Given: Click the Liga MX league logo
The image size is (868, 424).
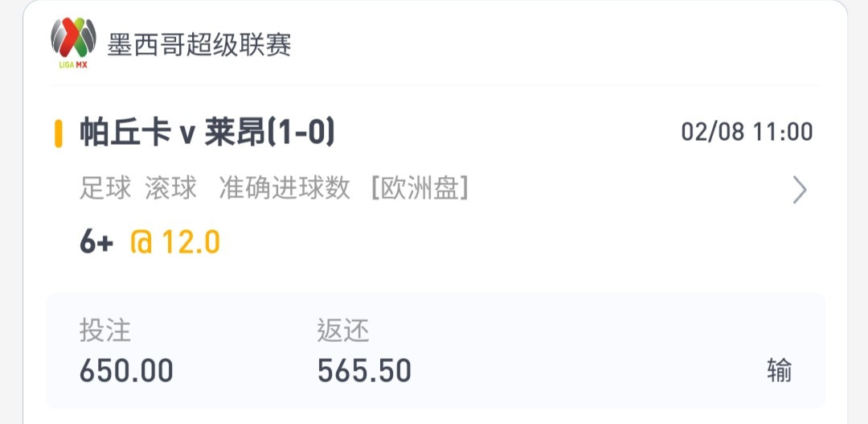Looking at the screenshot, I should click(x=74, y=42).
